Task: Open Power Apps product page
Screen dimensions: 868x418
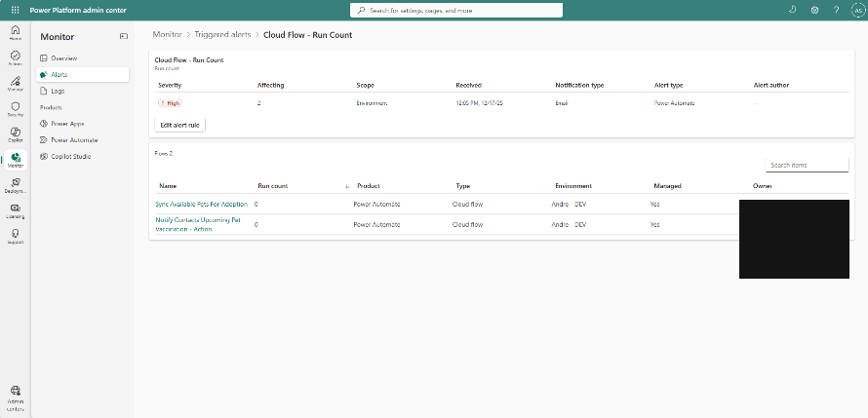Action: click(x=83, y=124)
